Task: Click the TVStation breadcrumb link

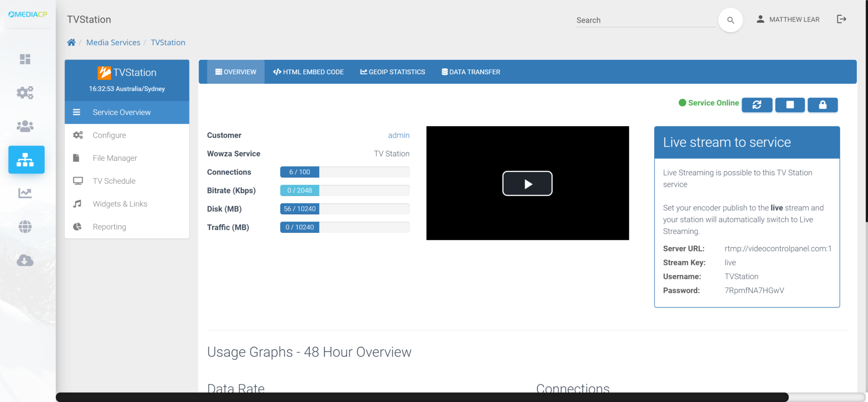Action: pos(168,43)
